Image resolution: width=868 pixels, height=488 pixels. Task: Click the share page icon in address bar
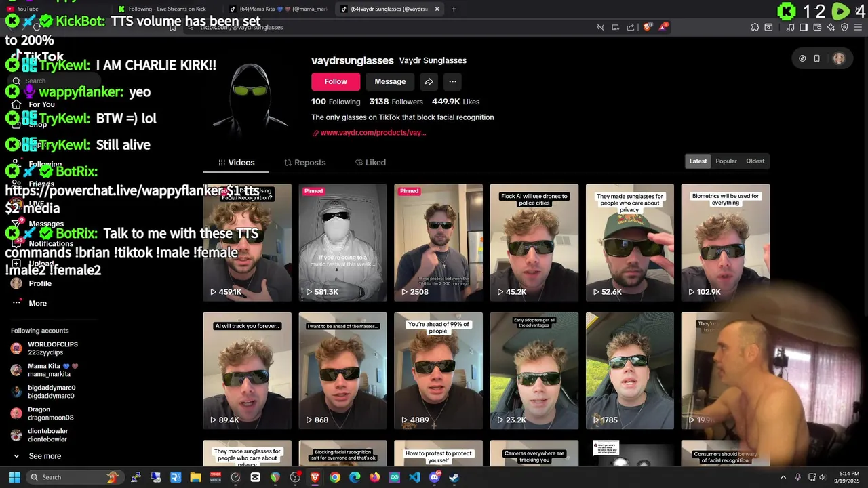point(631,27)
